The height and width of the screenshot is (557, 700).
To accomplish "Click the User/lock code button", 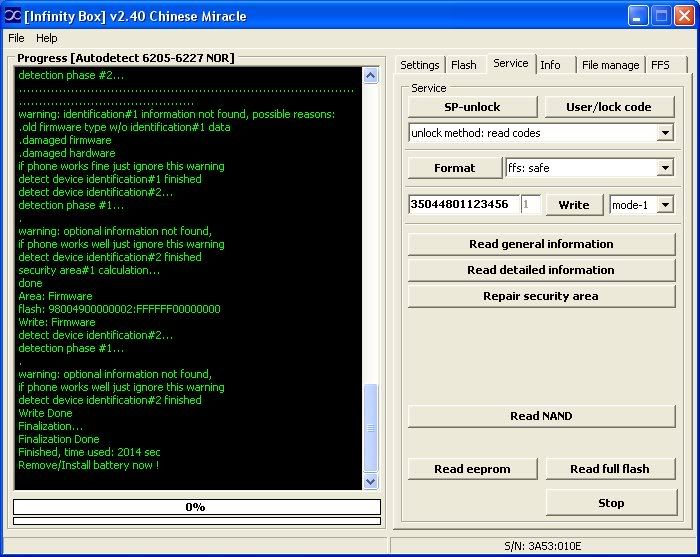I will tap(609, 107).
